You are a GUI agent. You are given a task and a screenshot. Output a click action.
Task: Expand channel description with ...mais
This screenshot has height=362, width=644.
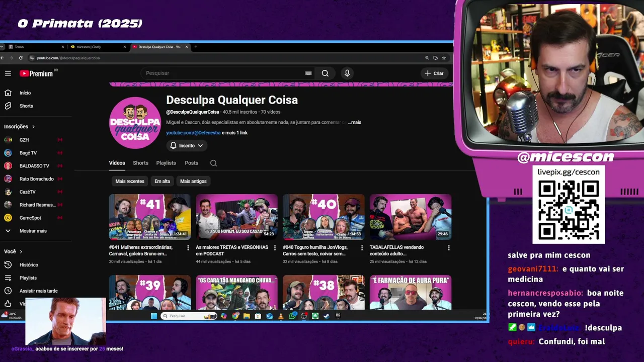355,122
